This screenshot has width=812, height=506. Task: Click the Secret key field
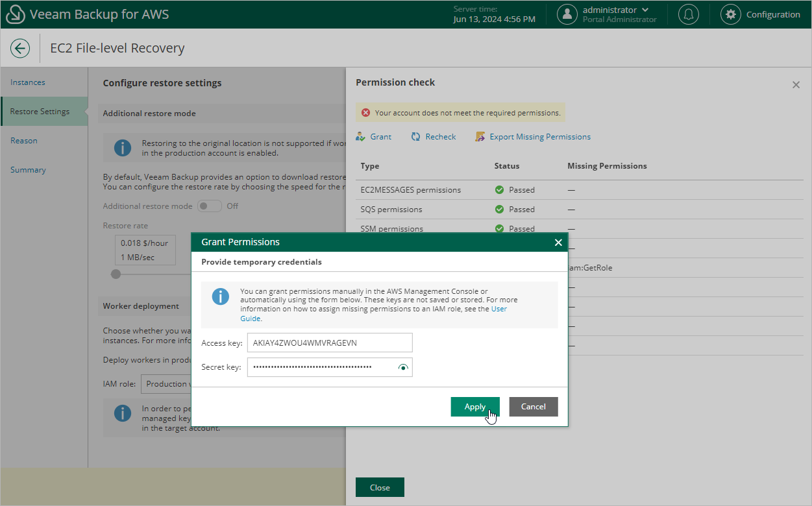click(330, 367)
